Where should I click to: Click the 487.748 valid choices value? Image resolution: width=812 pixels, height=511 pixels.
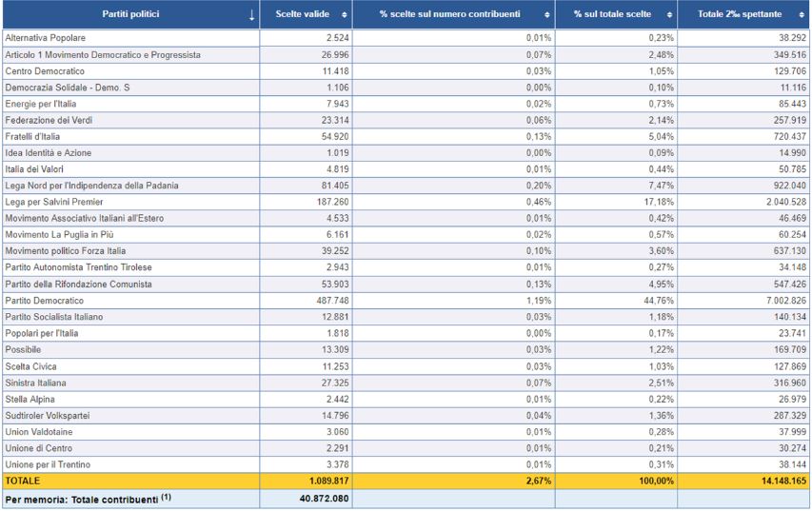(332, 301)
